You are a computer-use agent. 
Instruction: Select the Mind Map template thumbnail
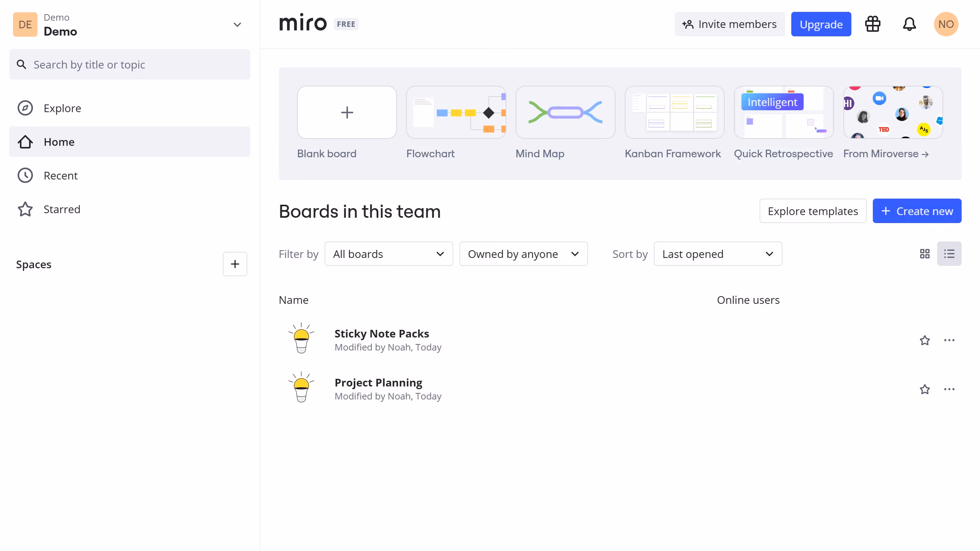pyautogui.click(x=565, y=112)
